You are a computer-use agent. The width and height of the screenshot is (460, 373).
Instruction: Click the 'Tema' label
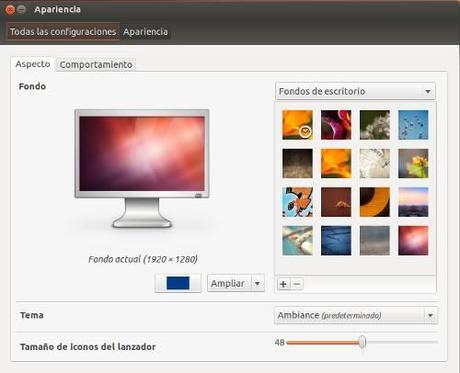32,315
